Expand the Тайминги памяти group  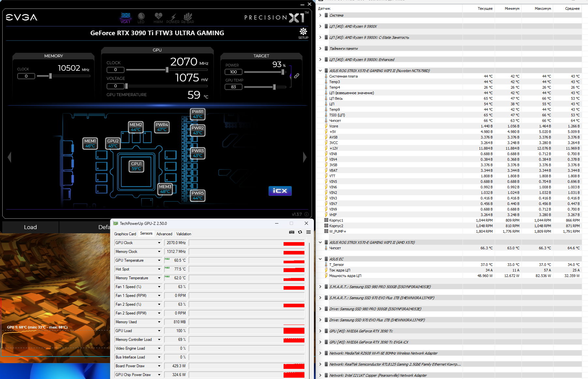320,49
